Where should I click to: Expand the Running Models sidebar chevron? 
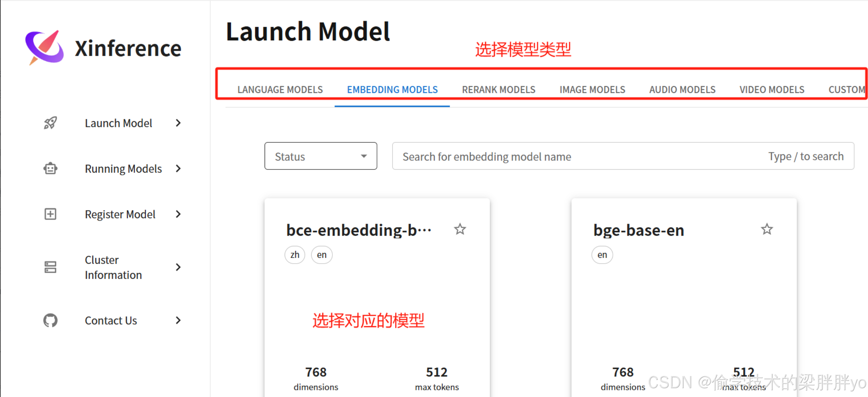coord(178,168)
